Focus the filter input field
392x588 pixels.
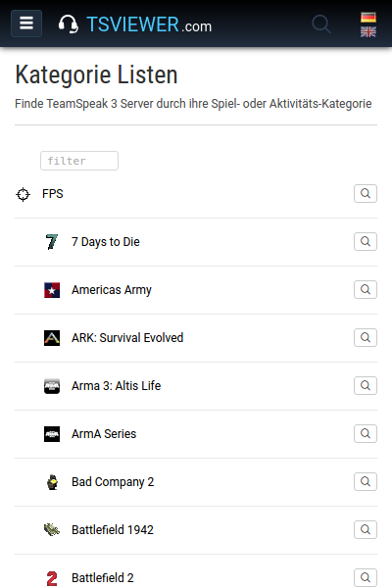click(x=79, y=161)
